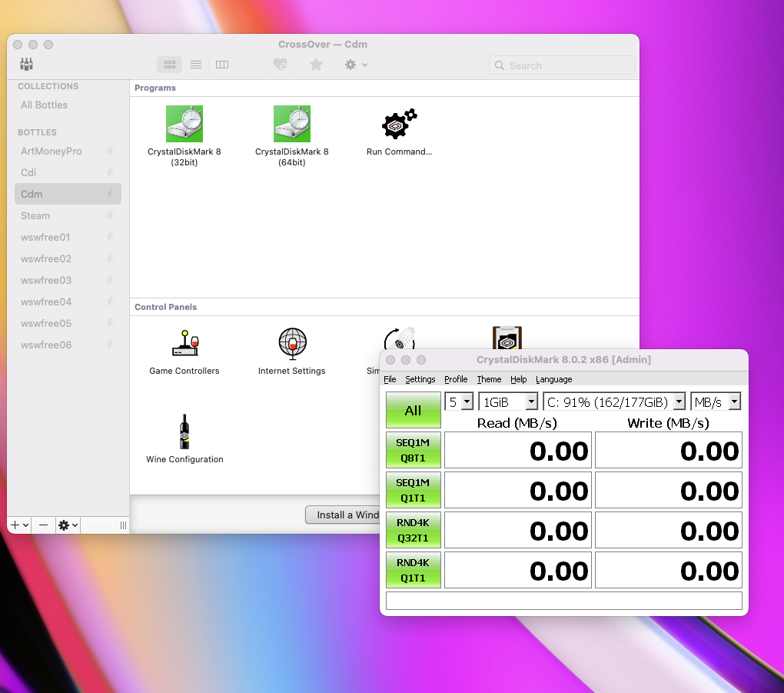Open the Settings menu in CrystalDiskMark
The width and height of the screenshot is (784, 693).
click(x=420, y=379)
